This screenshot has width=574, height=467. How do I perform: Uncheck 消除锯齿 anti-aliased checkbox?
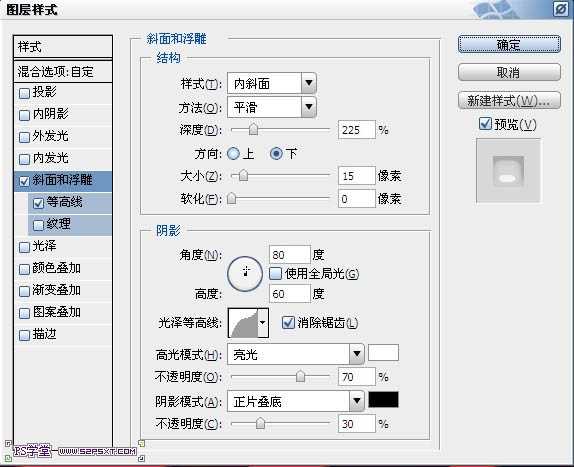click(x=288, y=322)
